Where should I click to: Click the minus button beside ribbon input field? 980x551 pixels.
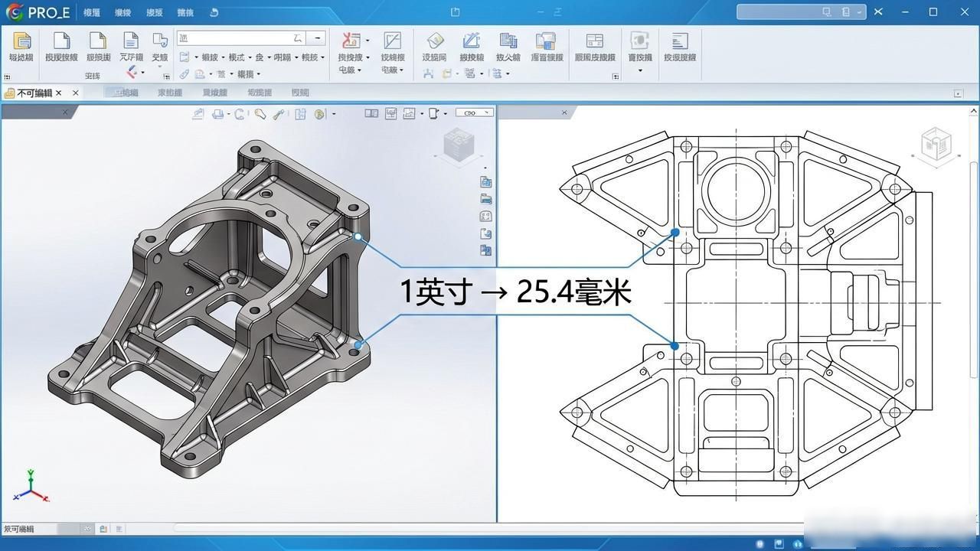coord(318,37)
